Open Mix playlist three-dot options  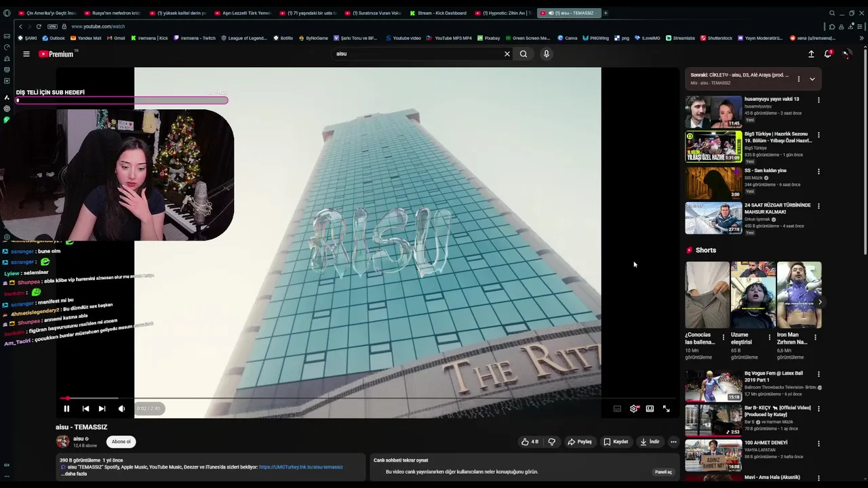tap(798, 79)
